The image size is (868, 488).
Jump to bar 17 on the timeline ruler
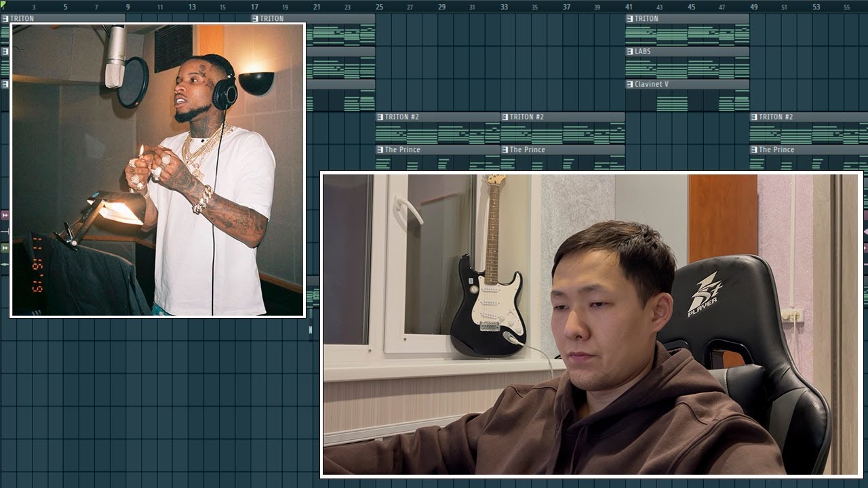point(255,7)
